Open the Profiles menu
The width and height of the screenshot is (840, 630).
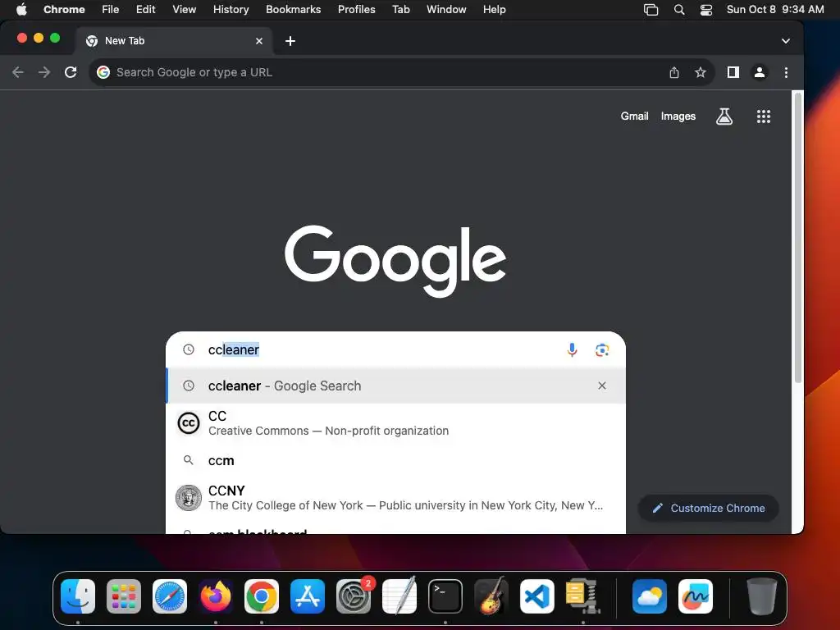(x=356, y=10)
